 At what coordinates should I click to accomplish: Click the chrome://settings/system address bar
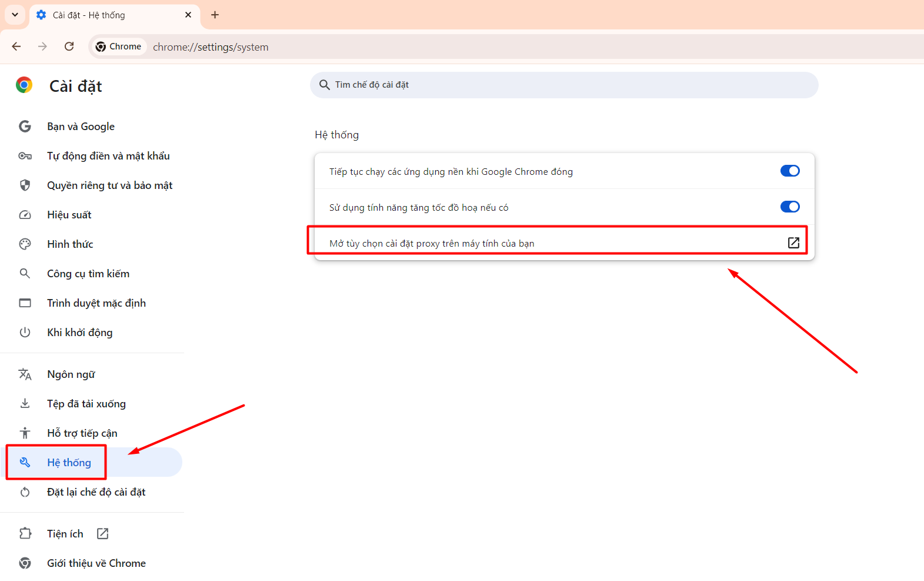point(211,47)
